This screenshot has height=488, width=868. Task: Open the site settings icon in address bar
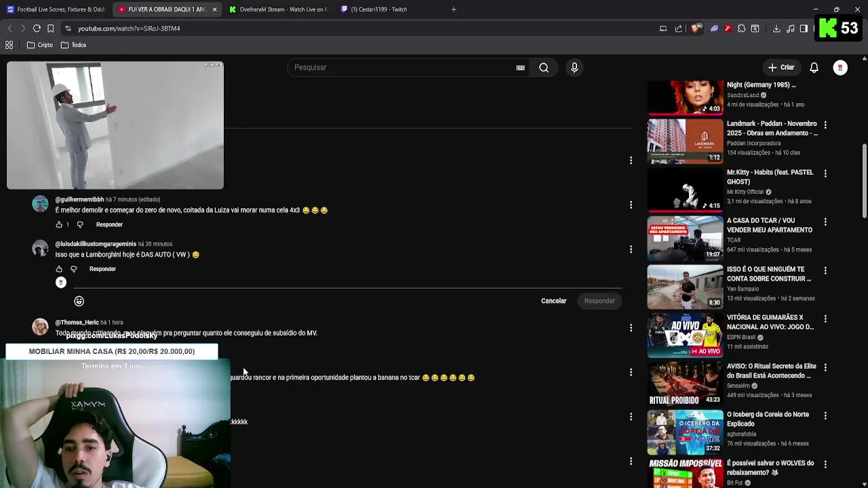pos(68,28)
